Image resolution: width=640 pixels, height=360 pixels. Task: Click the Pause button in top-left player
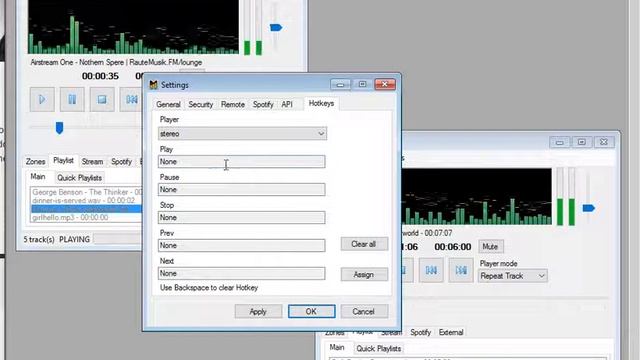(72, 99)
